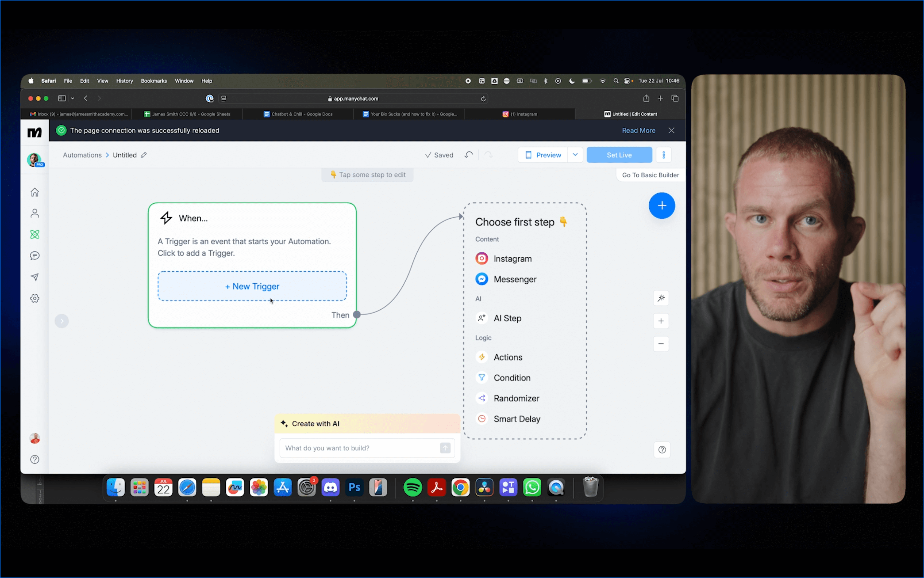
Task: Zoom out on the flow canvas
Action: 661,344
